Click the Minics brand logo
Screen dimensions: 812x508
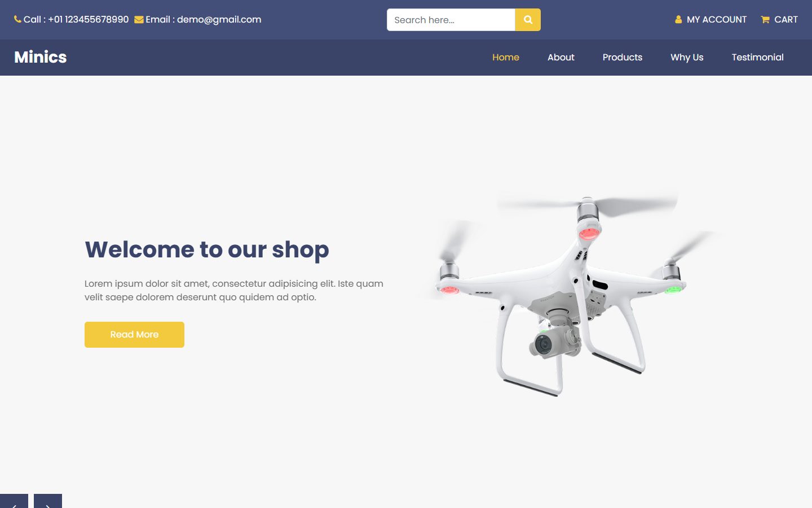41,57
